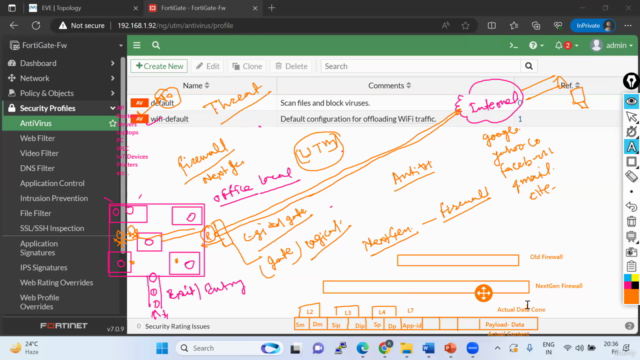Reload the page with the browser refresh icon
Screen dimensions: 640x360
[x=36, y=26]
